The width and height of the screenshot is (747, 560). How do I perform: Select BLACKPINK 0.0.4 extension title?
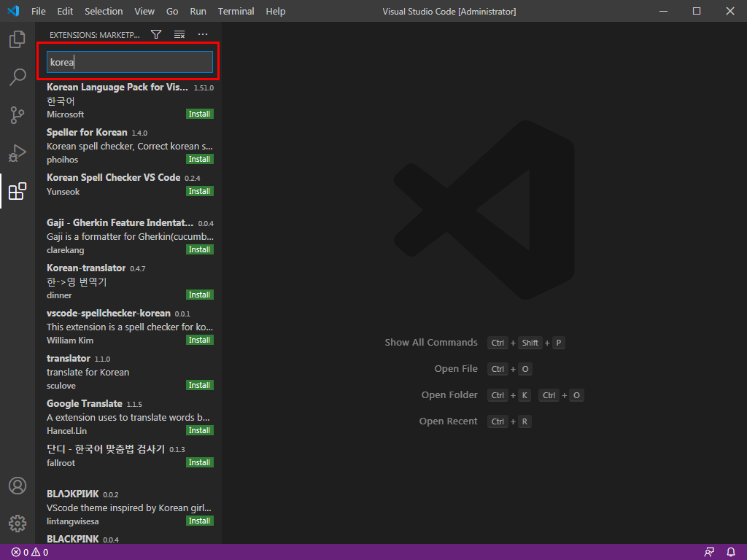73,540
